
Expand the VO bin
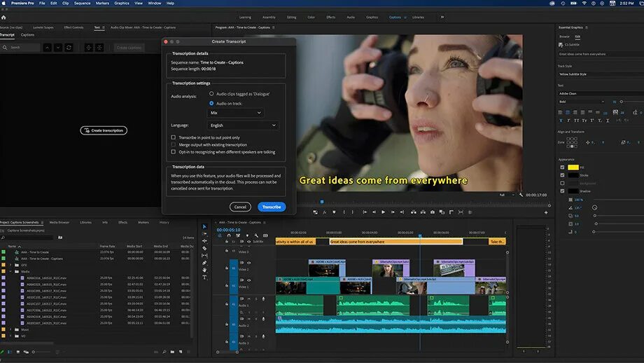pyautogui.click(x=10, y=336)
